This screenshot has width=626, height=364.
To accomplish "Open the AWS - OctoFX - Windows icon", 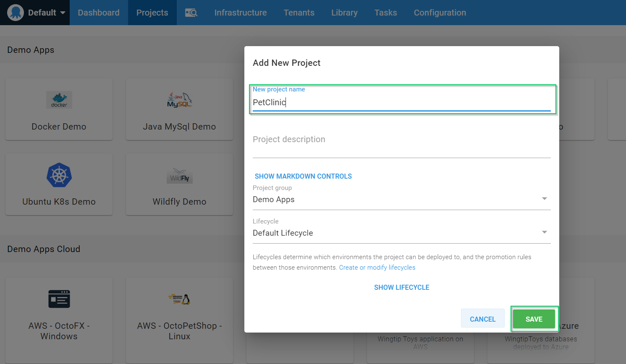I will 59,299.
